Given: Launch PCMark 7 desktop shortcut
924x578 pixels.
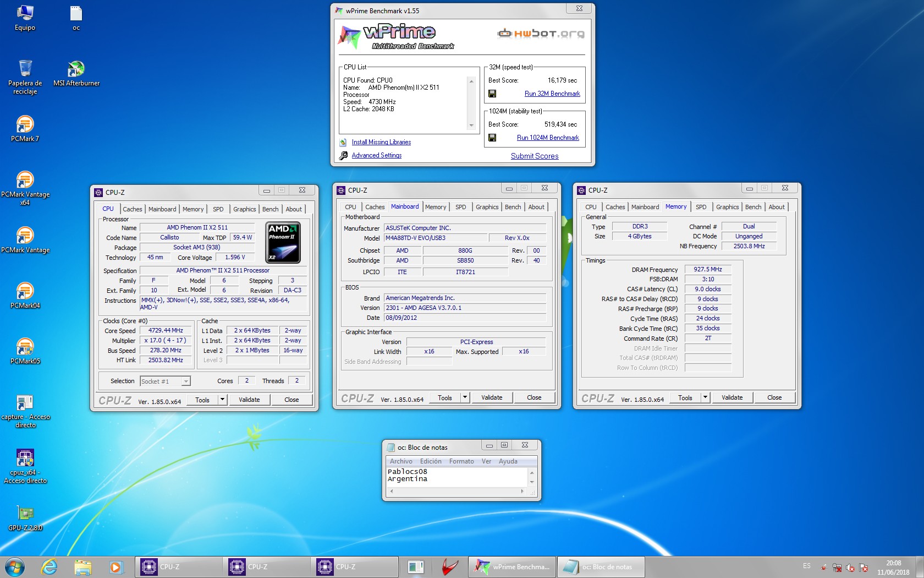Looking at the screenshot, I should click(x=25, y=129).
